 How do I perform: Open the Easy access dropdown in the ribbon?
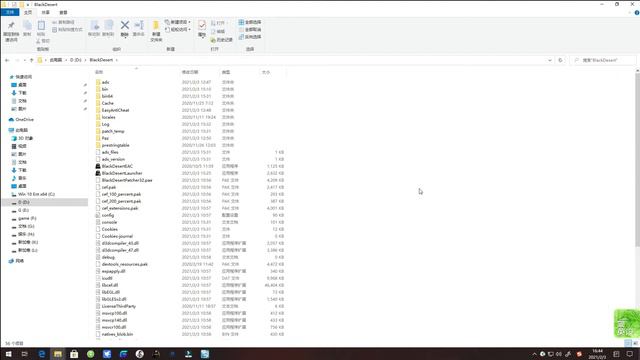(178, 29)
